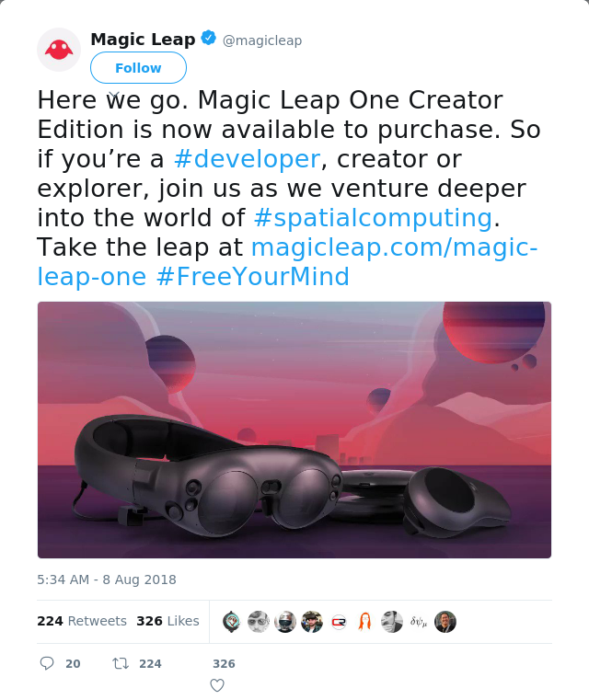Open the #developer hashtag
Viewport: 589px width, 700px height.
click(x=247, y=159)
